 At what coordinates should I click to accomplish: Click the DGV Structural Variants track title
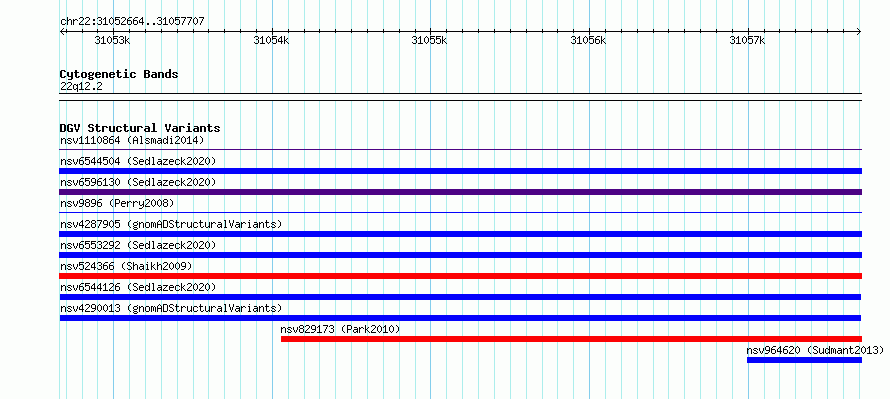click(140, 128)
